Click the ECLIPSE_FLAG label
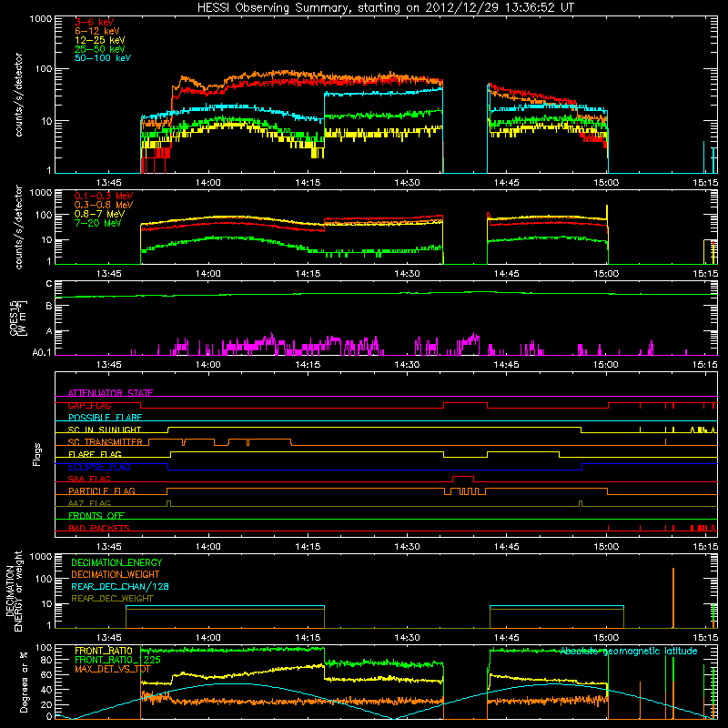 coord(99,467)
